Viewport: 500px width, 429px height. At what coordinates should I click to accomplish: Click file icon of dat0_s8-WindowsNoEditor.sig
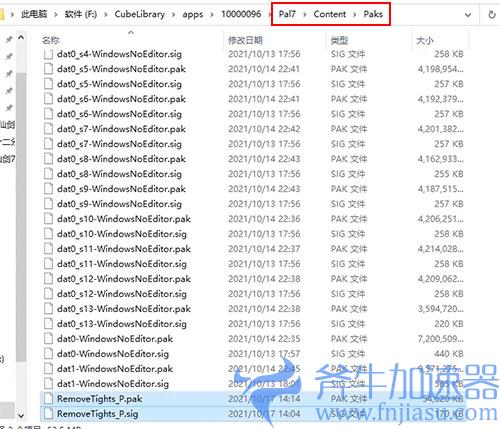pyautogui.click(x=49, y=174)
